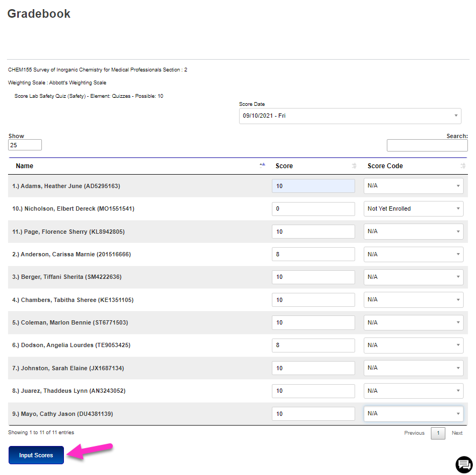Click the score box for Page, Florence Sherry
476x475 pixels.
click(313, 231)
